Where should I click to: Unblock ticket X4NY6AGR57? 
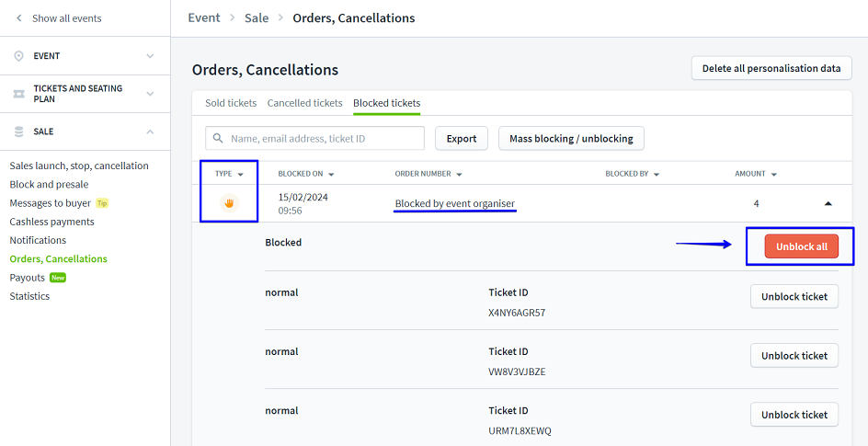(794, 296)
